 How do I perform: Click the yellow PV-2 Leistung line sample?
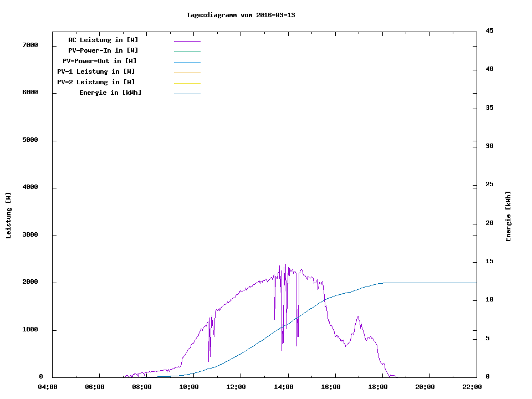[187, 83]
